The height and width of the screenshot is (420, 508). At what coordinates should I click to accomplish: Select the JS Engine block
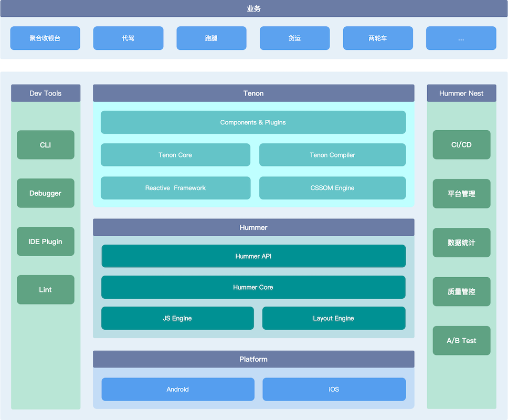177,318
